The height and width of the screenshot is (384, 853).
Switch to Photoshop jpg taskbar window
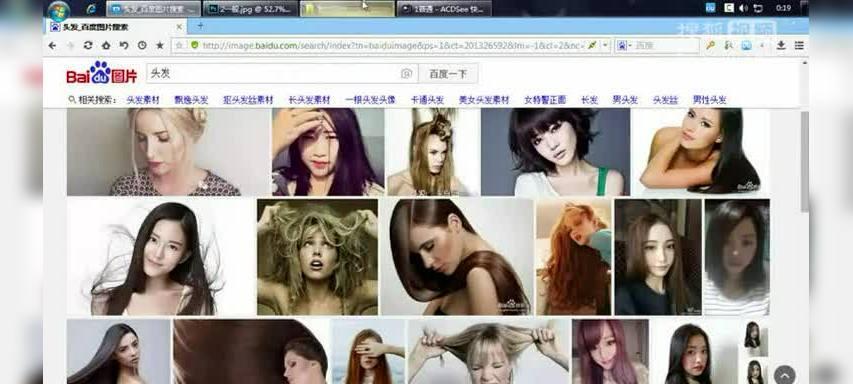point(251,9)
